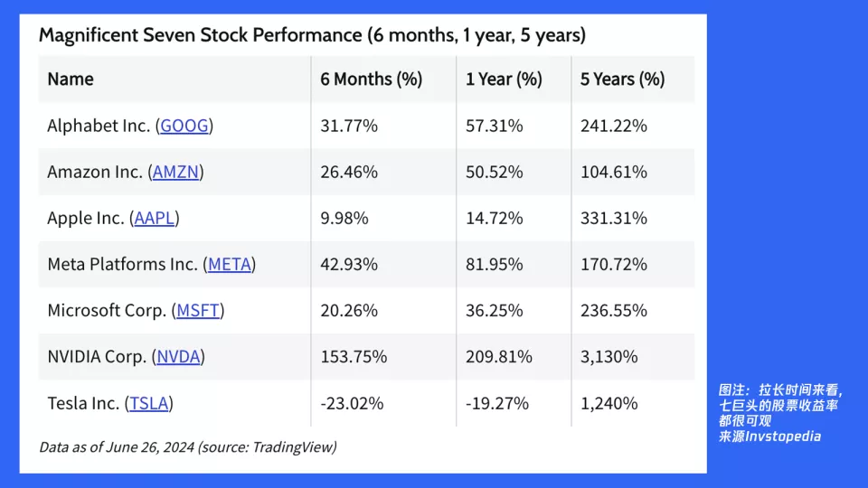Open the TSLA ticker link
Image resolution: width=868 pixels, height=488 pixels.
coord(149,403)
